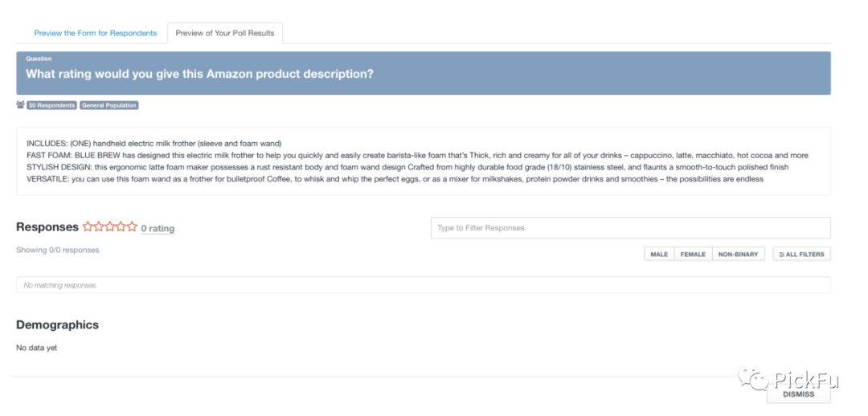Click the General Population badge
868x416 pixels.
tap(109, 105)
